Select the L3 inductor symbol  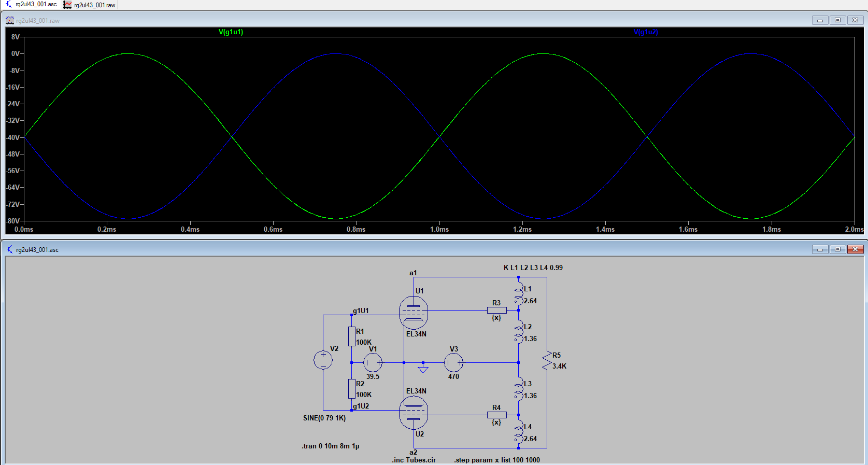[518, 389]
